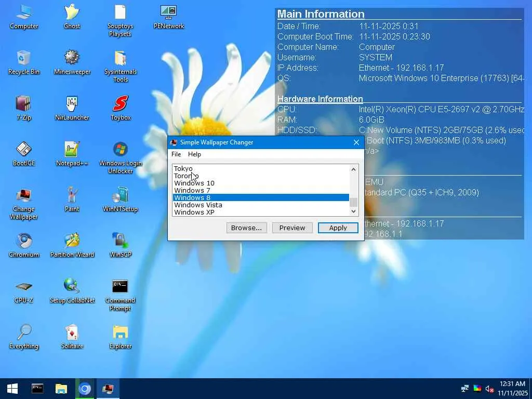The height and width of the screenshot is (399, 532).
Task: Open the NirLauncher shortcut
Action: coord(72,109)
